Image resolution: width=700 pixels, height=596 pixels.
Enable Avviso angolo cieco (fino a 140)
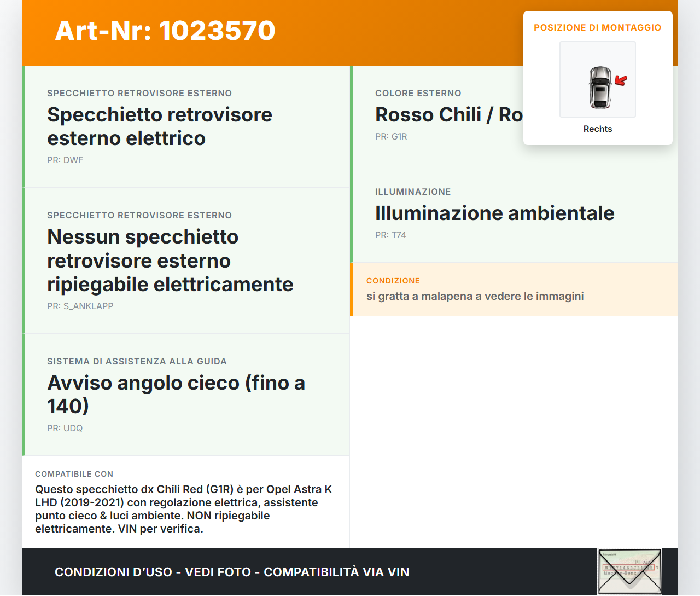(x=176, y=395)
